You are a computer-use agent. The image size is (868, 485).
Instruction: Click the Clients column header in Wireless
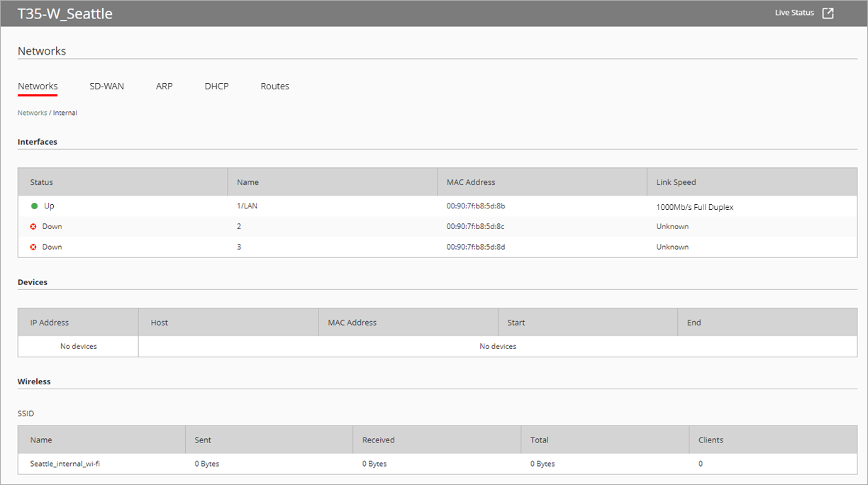point(710,440)
